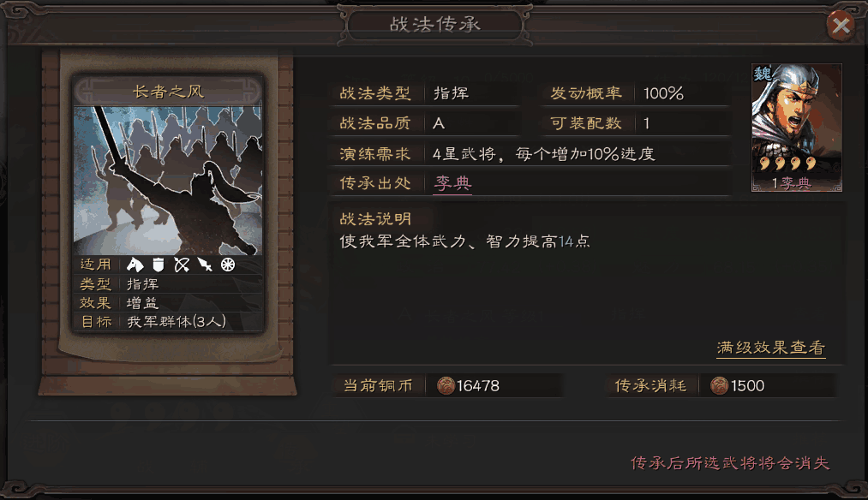
Task: Click the 魏 faction badge on portrait
Action: (763, 73)
